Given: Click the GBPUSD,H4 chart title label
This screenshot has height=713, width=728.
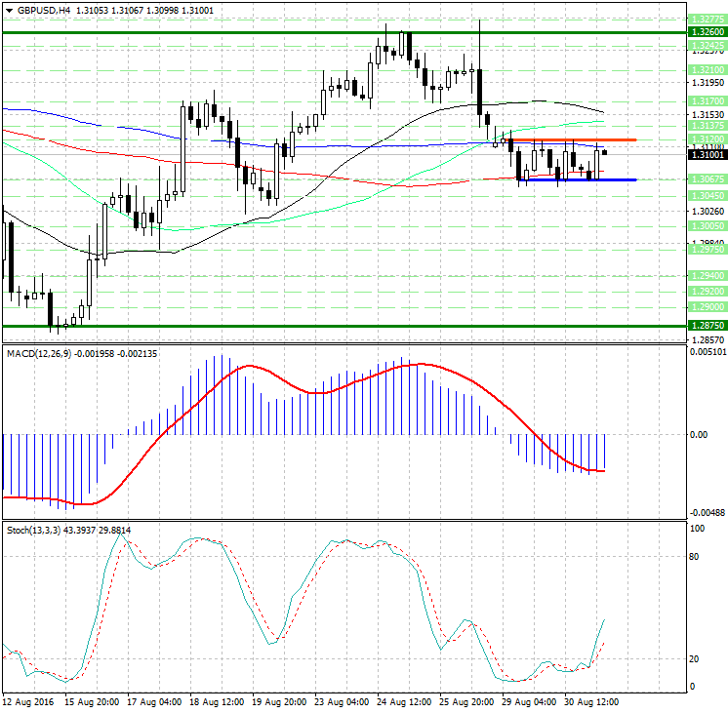Looking at the screenshot, I should tap(41, 10).
